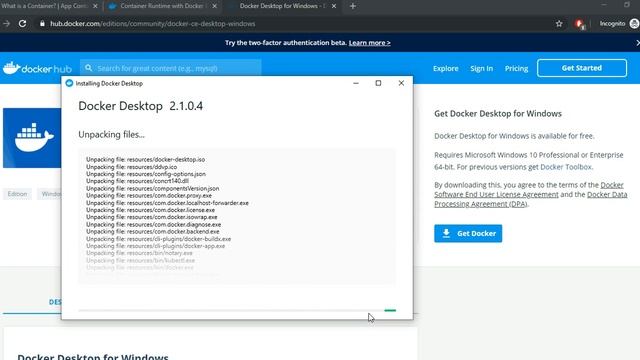This screenshot has width=640, height=360.
Task: Close the 'Docker Desktop for Windows' tab
Action: click(334, 6)
